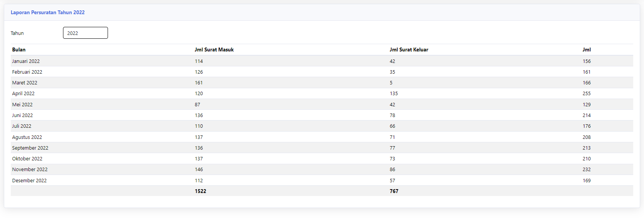Click the Mei 2022 month cell
This screenshot has width=644, height=221.
[22, 104]
